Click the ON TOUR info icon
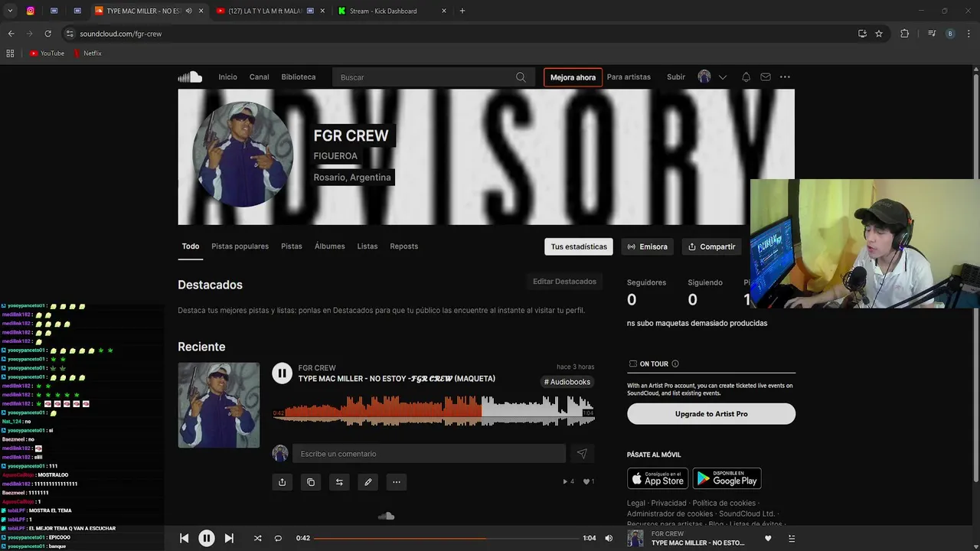Viewport: 980px width, 551px height. tap(675, 364)
